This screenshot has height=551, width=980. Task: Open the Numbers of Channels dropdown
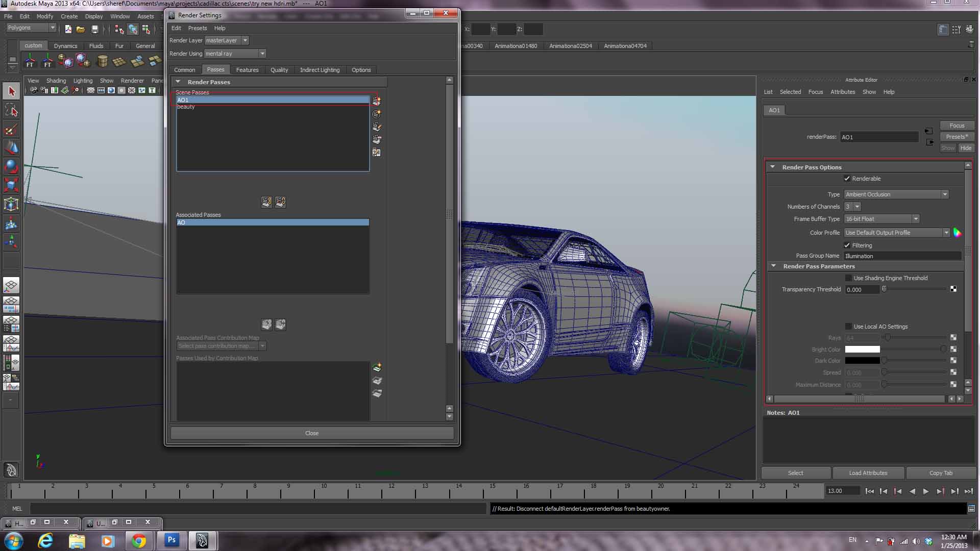coord(852,207)
